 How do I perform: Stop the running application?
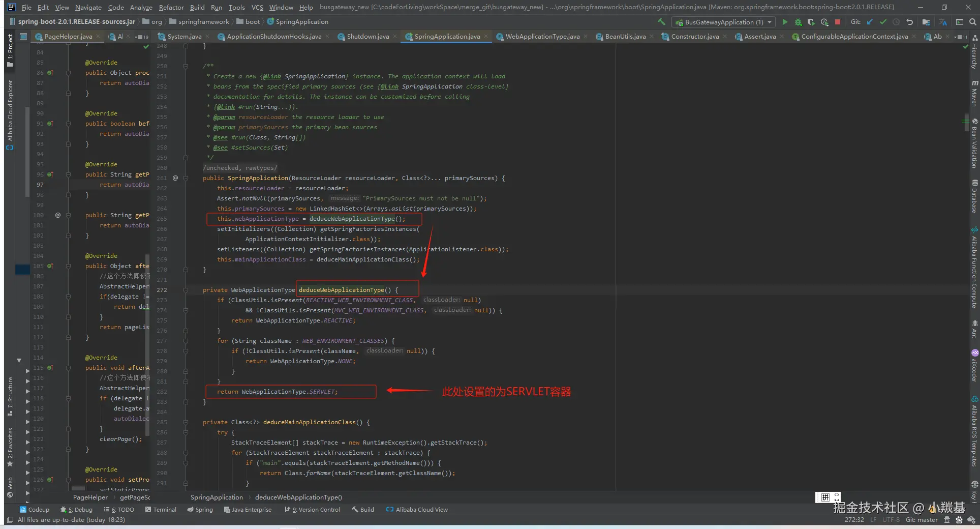pos(838,22)
